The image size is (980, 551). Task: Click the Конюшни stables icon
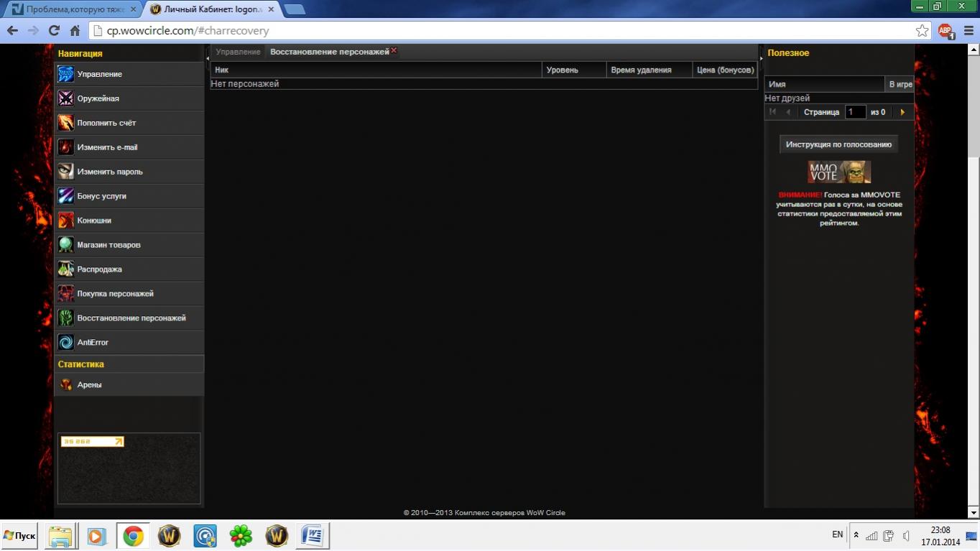coord(66,221)
